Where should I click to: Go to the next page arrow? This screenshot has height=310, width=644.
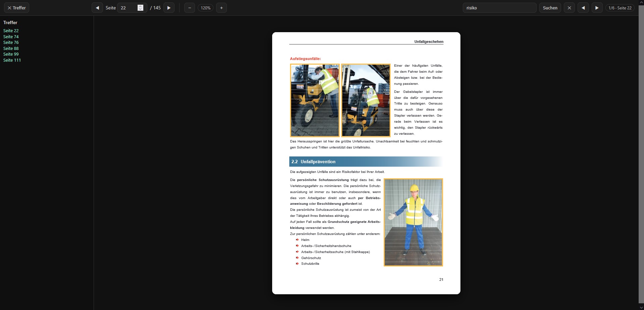click(169, 8)
